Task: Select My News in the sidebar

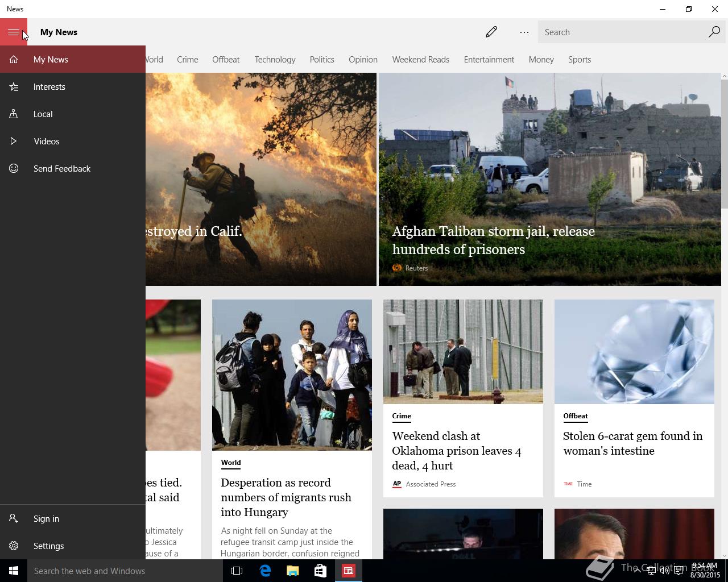Action: (73, 59)
